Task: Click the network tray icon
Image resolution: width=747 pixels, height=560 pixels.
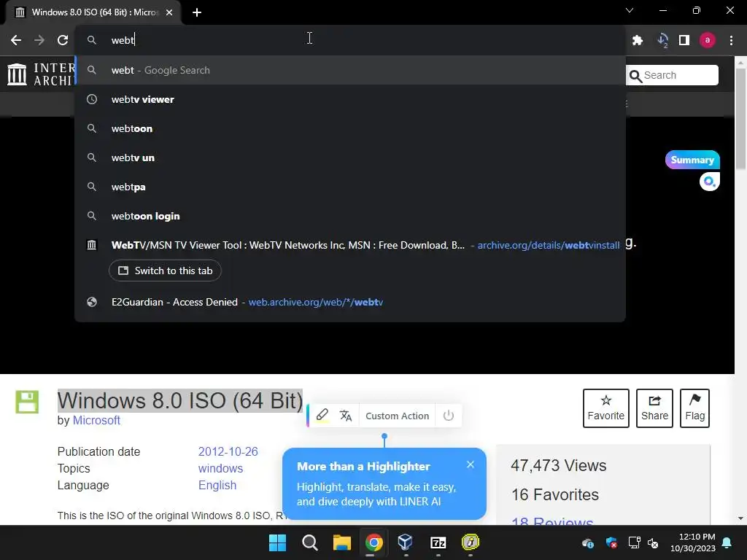Action: point(634,542)
